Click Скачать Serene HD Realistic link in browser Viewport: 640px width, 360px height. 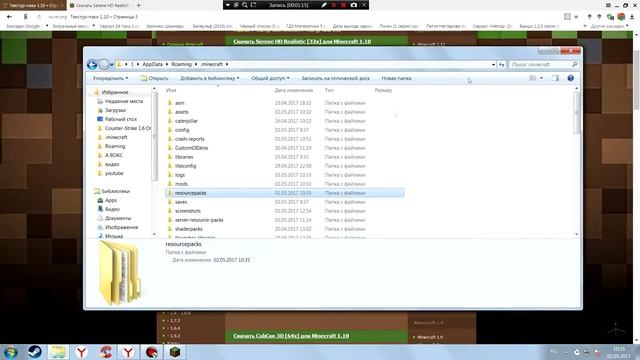click(x=302, y=42)
